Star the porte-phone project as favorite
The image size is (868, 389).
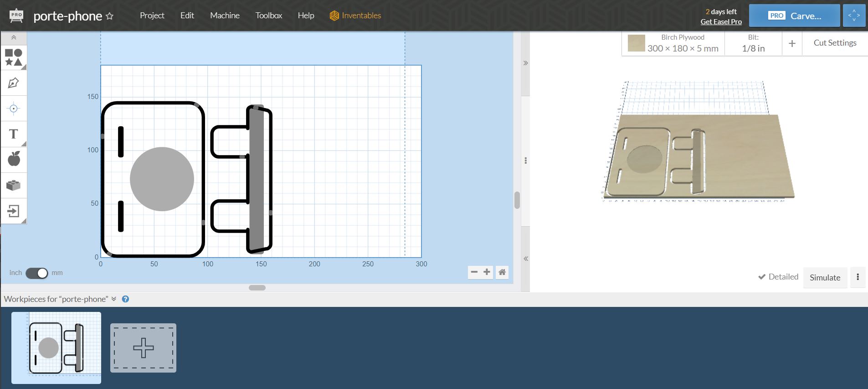coord(109,16)
